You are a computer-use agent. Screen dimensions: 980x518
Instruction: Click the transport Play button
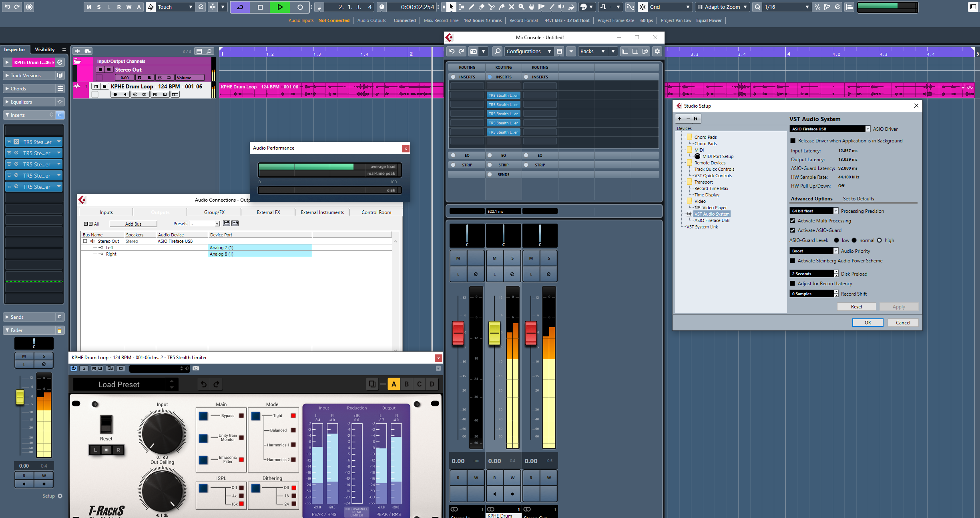click(x=280, y=7)
